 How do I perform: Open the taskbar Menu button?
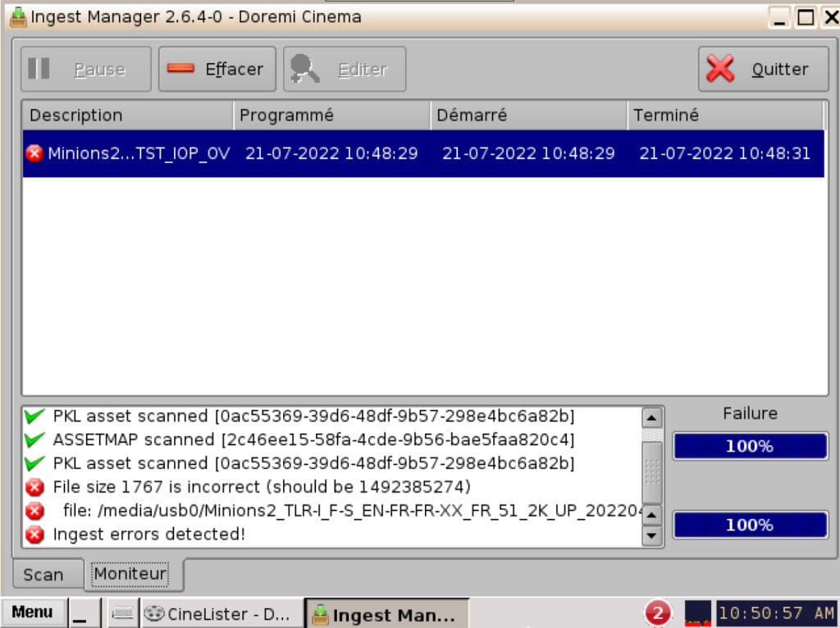(33, 612)
